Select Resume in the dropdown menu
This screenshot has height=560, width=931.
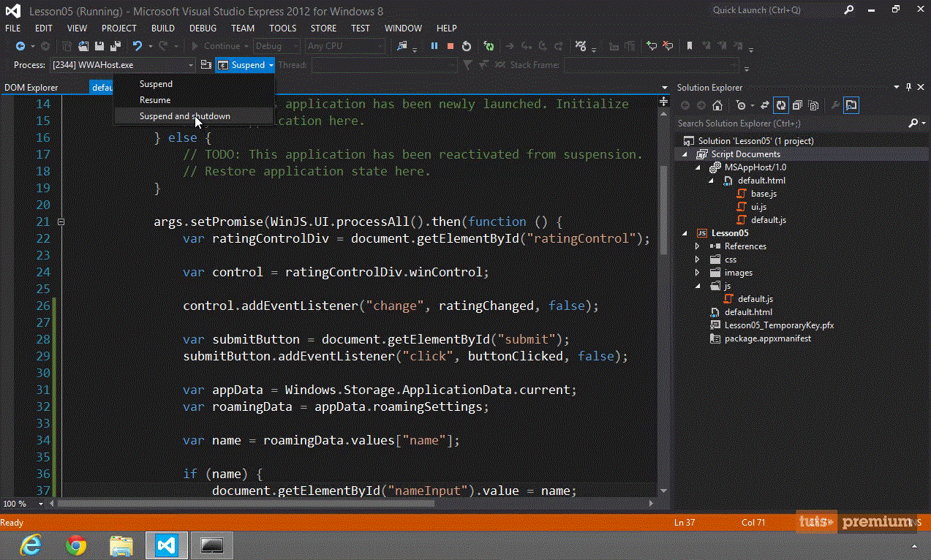tap(194, 100)
